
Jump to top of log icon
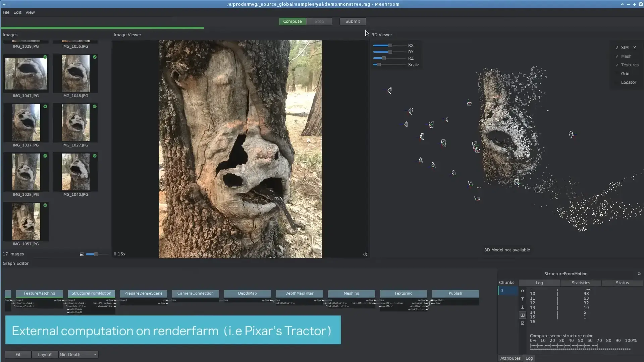(523, 299)
